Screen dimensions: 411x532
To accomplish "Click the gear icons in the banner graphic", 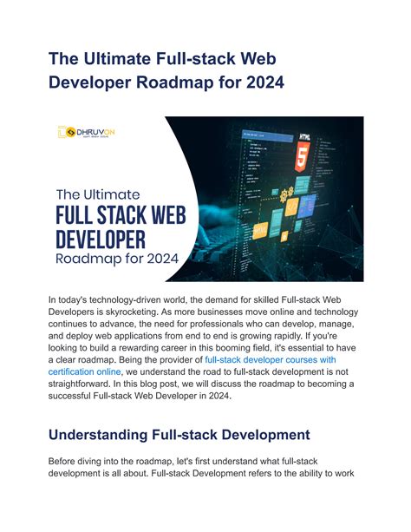I will coord(287,194).
